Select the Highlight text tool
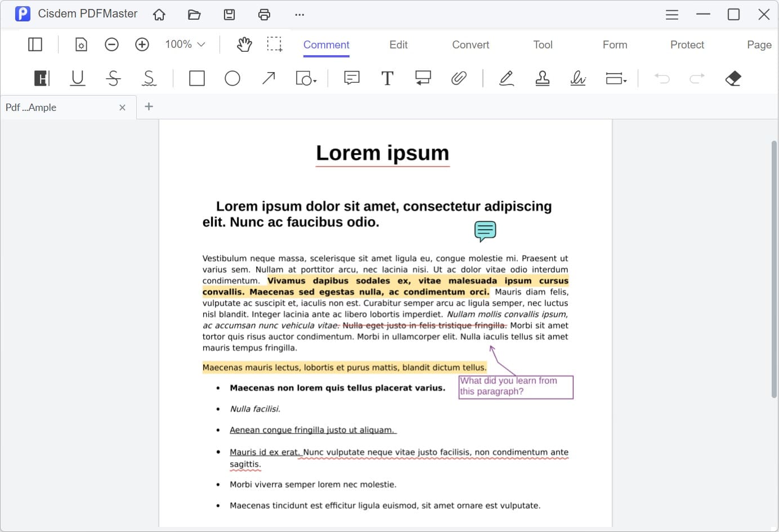Viewport: 779px width, 532px height. [41, 78]
